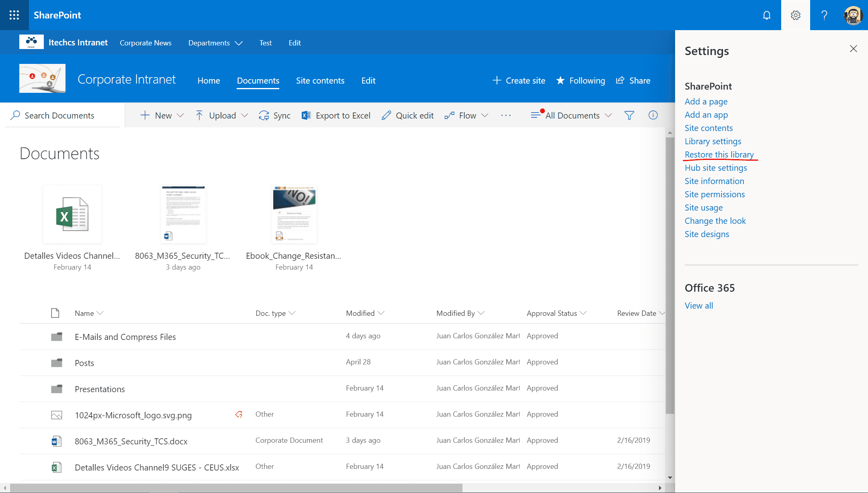This screenshot has height=493, width=868.
Task: Enable Quick edit mode
Action: click(x=407, y=116)
